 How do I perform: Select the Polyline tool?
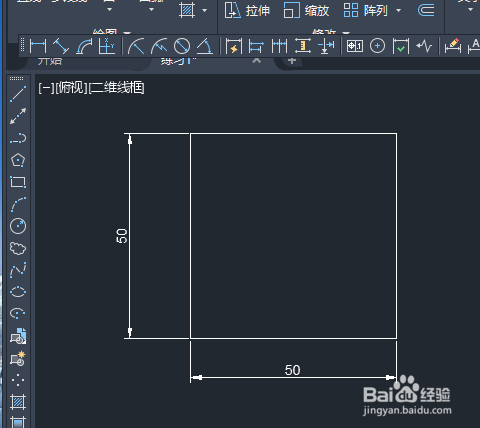point(18,138)
